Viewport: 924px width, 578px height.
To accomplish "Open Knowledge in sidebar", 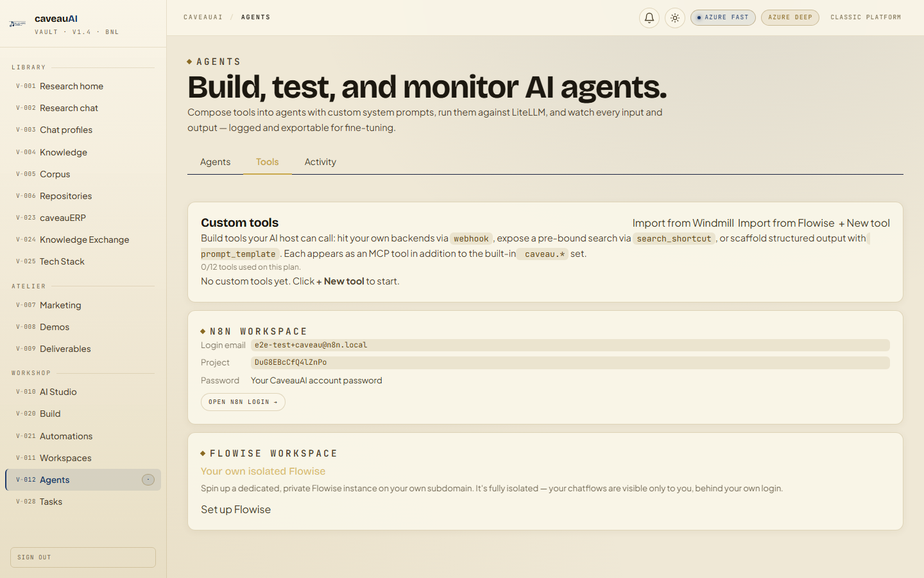I will tap(83, 152).
